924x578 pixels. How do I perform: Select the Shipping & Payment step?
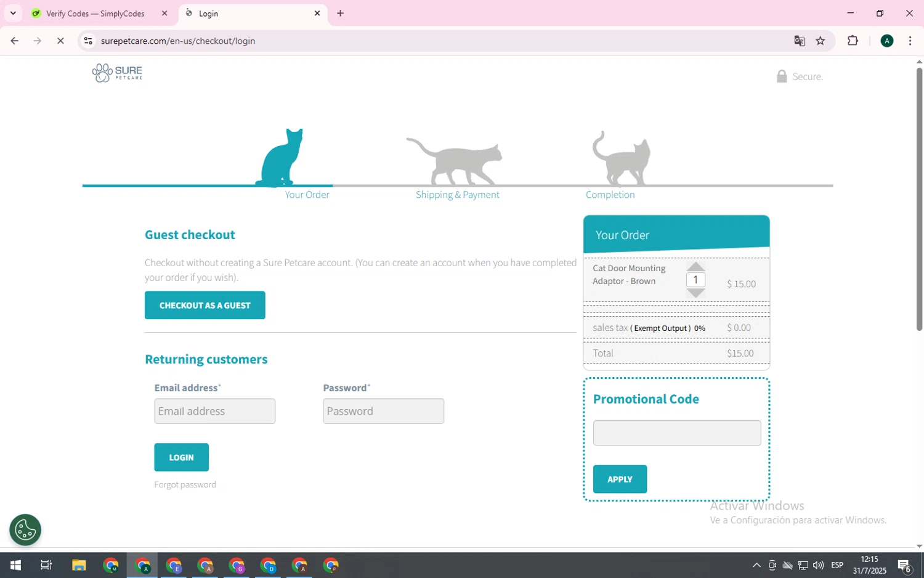[x=457, y=195]
